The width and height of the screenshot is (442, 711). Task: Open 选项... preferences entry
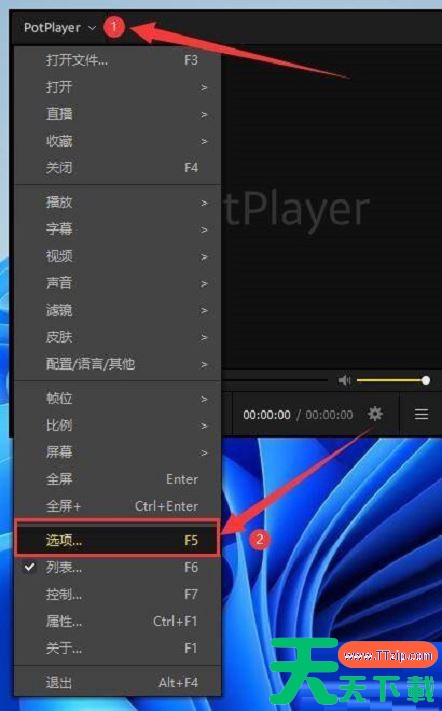118,540
